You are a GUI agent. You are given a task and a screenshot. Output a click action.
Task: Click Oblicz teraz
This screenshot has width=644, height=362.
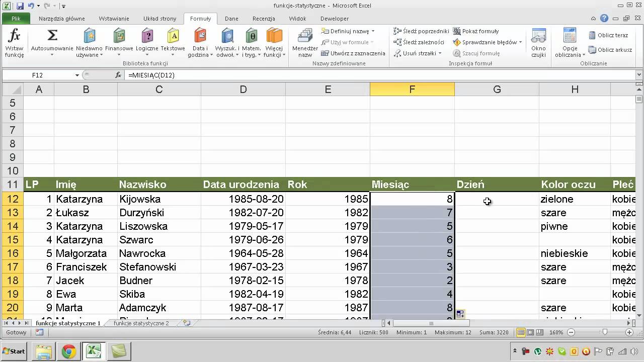(608, 35)
